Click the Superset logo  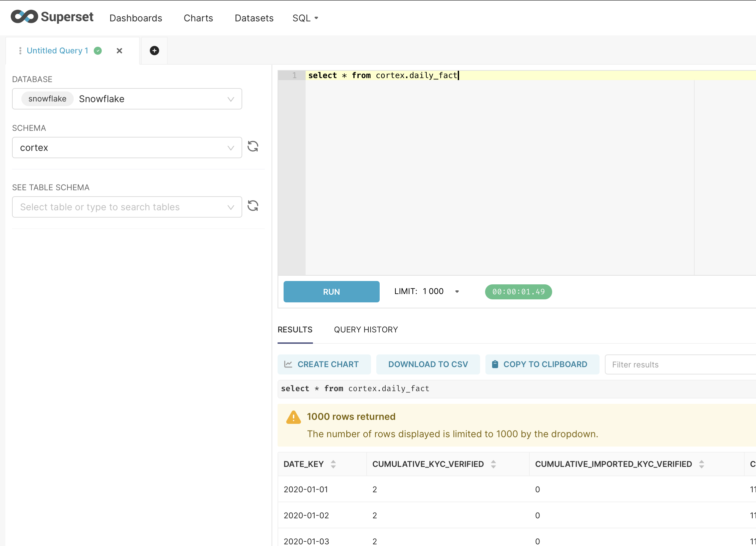click(52, 17)
